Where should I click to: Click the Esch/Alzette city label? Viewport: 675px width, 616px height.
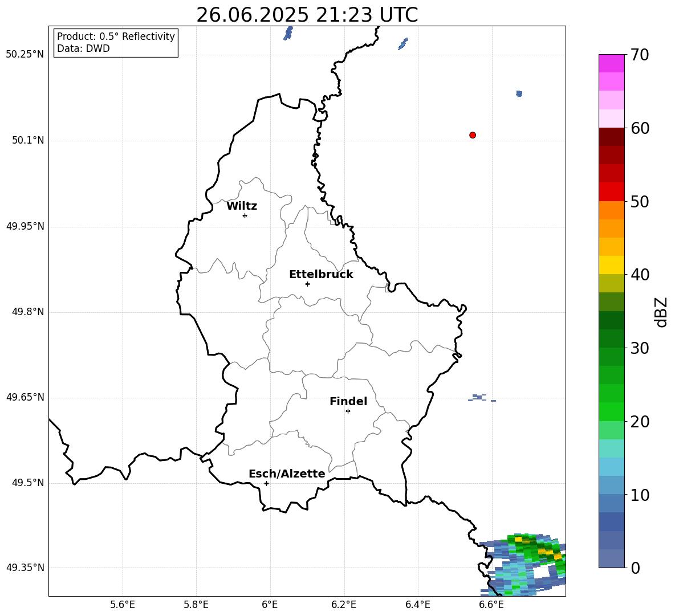(x=287, y=474)
